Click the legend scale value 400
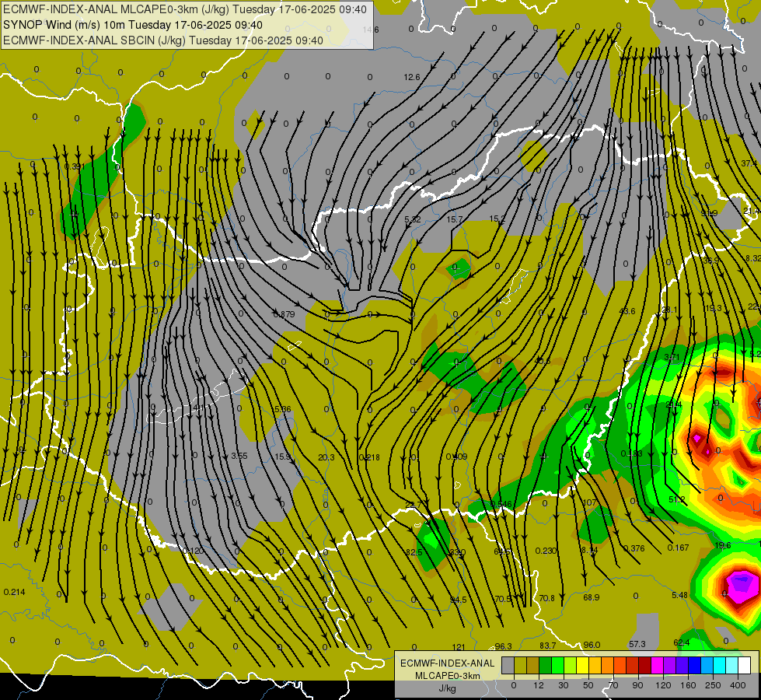 [x=738, y=685]
